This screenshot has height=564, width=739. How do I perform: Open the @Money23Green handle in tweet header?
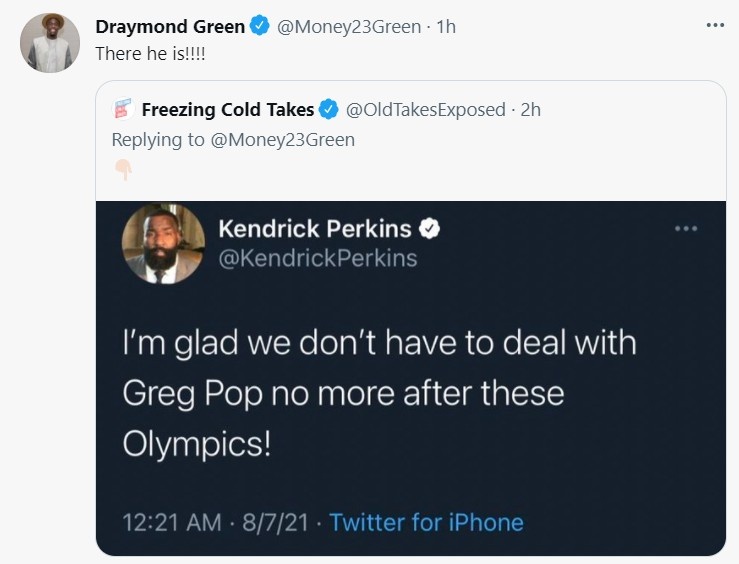(x=348, y=27)
